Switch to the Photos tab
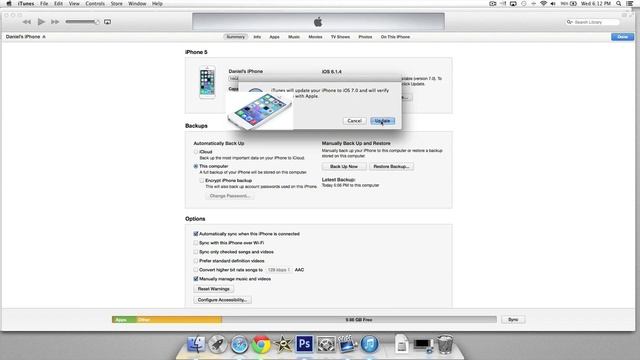 tap(365, 37)
